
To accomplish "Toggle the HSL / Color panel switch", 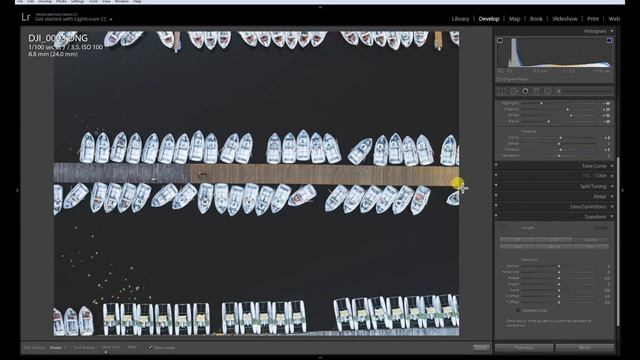I will click(x=497, y=175).
